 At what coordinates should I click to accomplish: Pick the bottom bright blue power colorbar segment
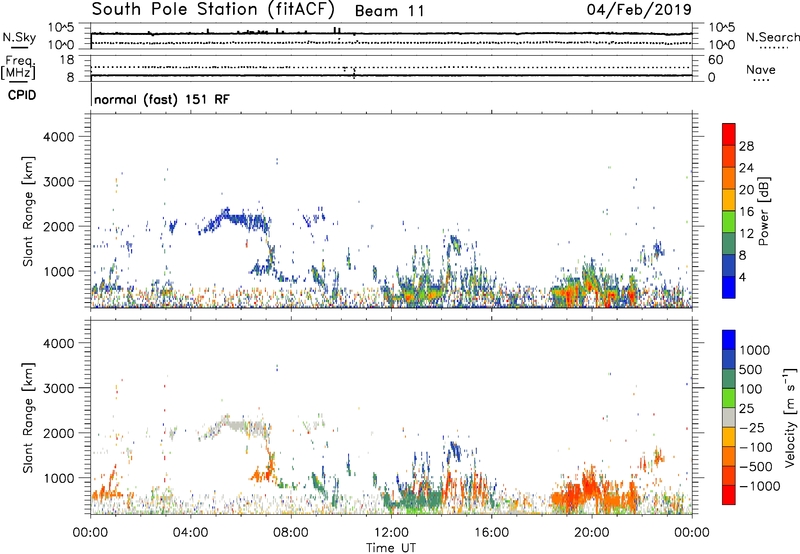tap(729, 287)
